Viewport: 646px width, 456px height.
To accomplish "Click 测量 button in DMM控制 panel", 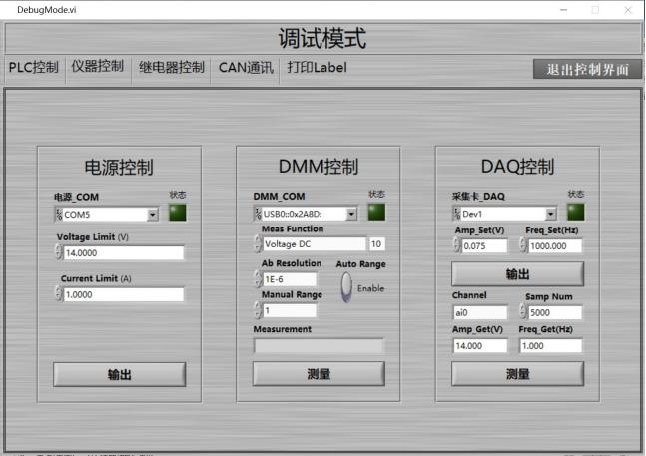I will 318,374.
